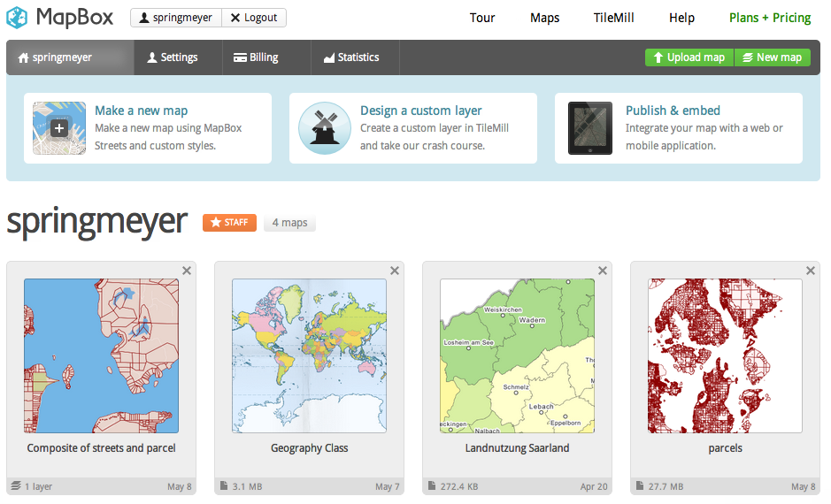Remove the Landnutzung Saarland card
Image resolution: width=831 pixels, height=504 pixels.
(603, 271)
